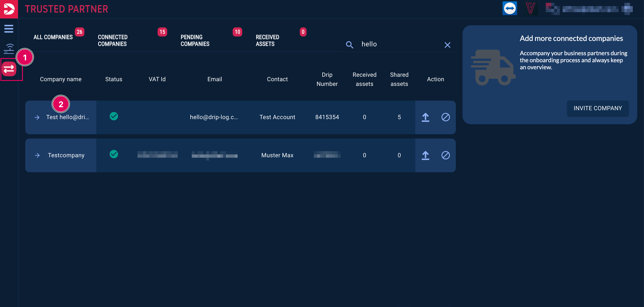Click upload share icon for Testcompany
The width and height of the screenshot is (644, 307).
click(x=425, y=155)
